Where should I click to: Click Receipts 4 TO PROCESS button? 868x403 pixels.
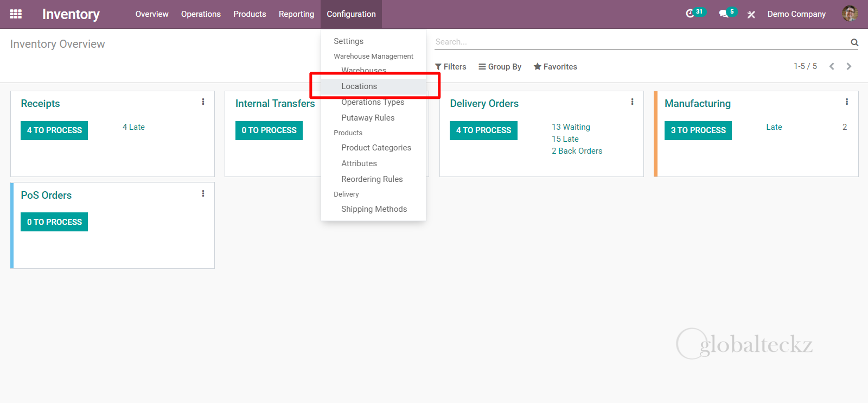click(54, 130)
